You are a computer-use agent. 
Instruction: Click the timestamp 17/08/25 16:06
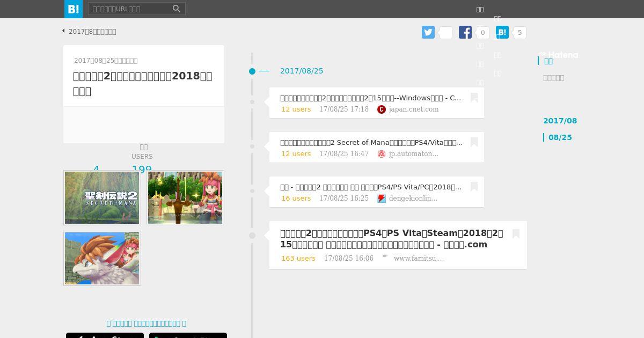click(x=349, y=259)
